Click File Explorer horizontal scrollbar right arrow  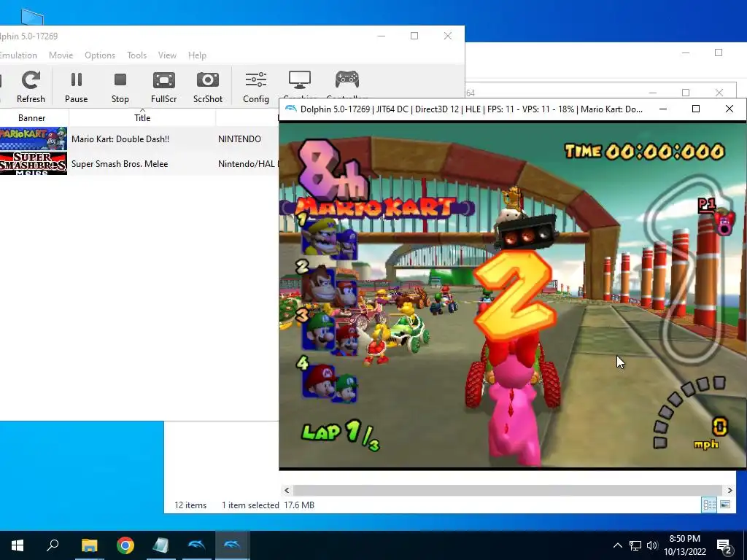point(729,490)
